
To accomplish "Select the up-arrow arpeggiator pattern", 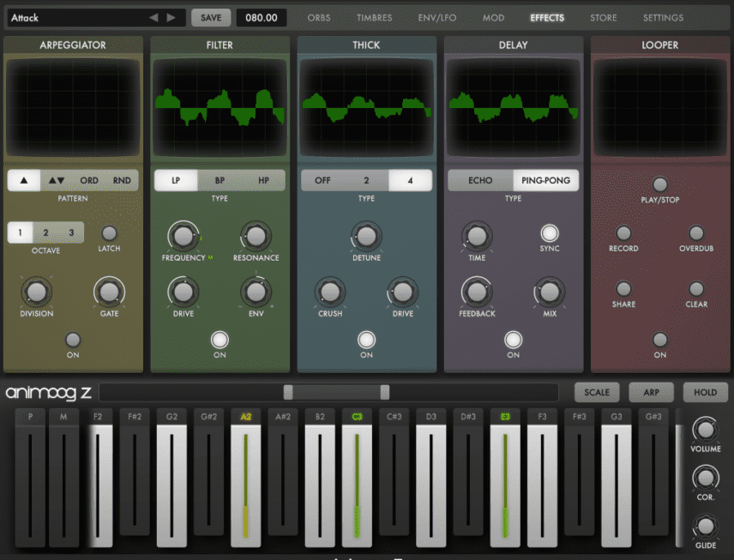I will [24, 180].
